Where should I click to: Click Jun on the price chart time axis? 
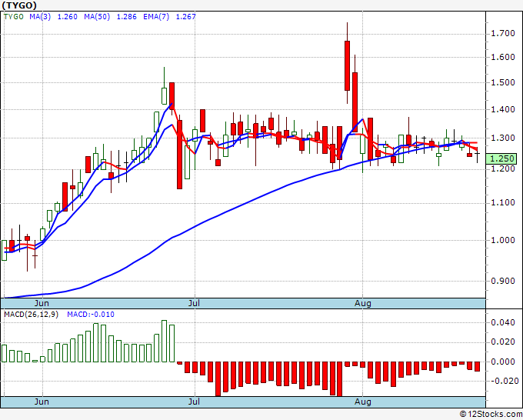42,303
